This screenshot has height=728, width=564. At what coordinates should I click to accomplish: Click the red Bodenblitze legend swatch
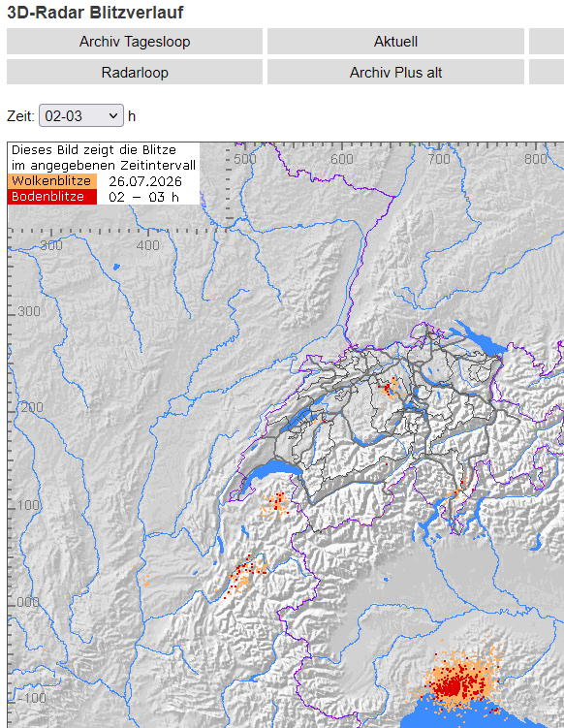[x=52, y=197]
